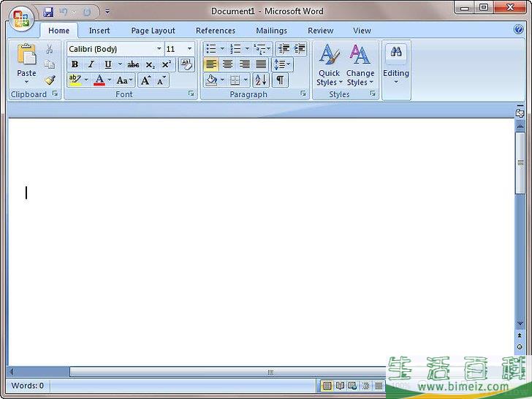Switch to the References tab

tap(216, 31)
